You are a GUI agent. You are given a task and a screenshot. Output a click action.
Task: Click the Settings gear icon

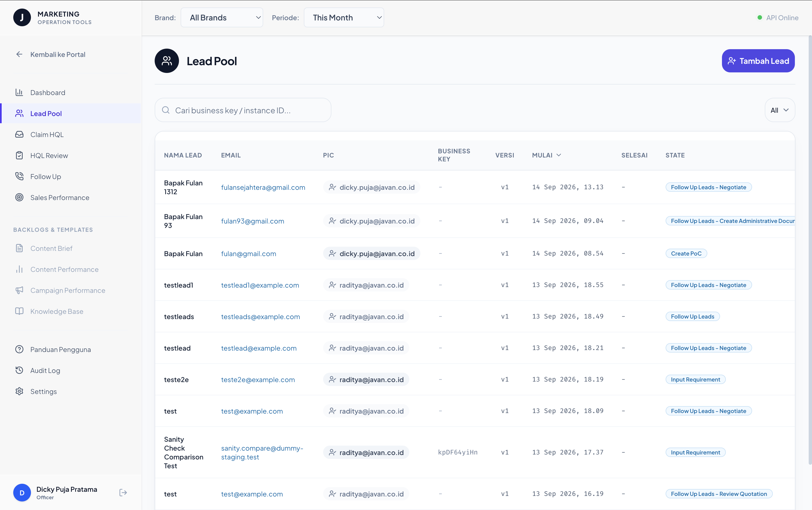click(19, 391)
